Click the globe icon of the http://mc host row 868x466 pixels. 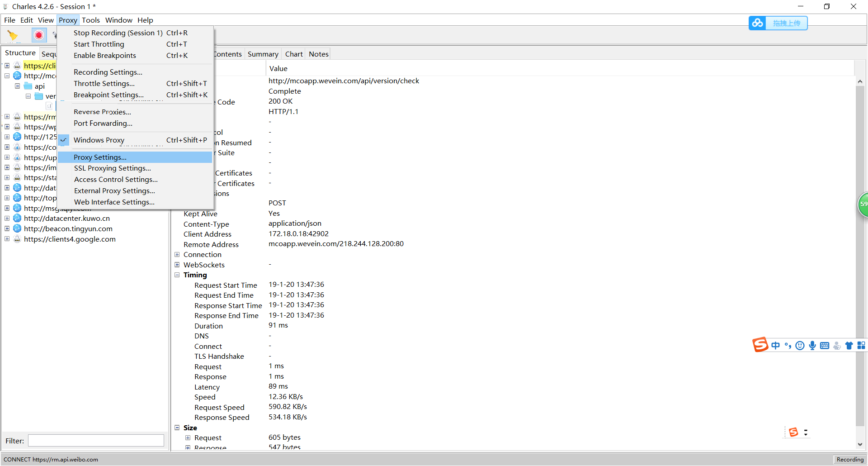(x=17, y=76)
